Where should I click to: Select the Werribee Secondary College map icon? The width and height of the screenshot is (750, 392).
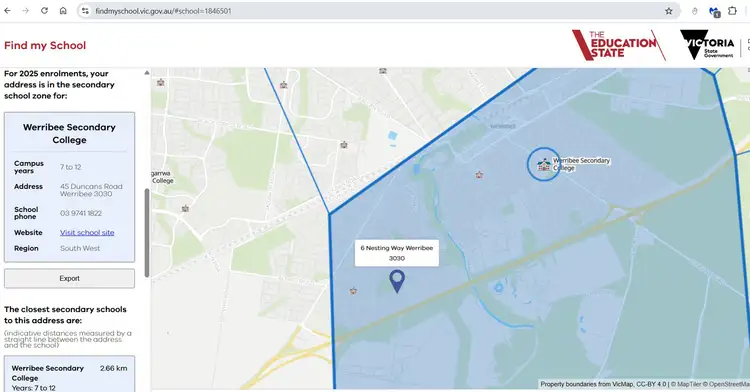tap(543, 164)
